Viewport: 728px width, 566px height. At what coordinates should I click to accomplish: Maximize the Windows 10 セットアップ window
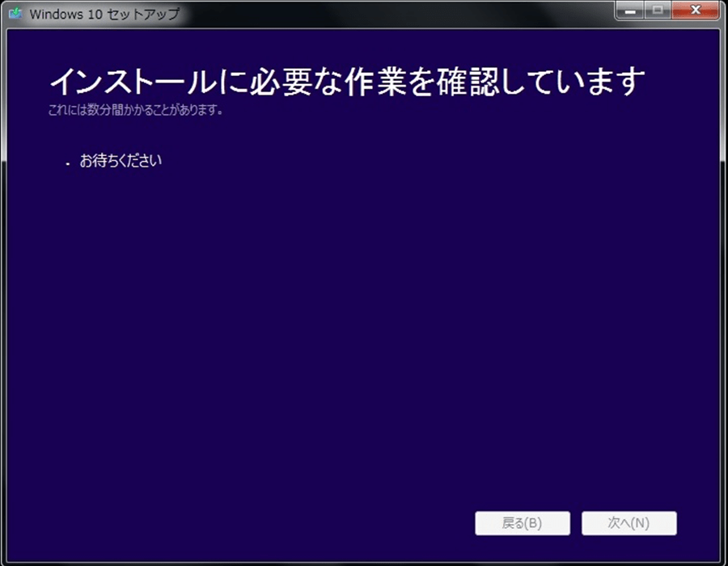657,11
